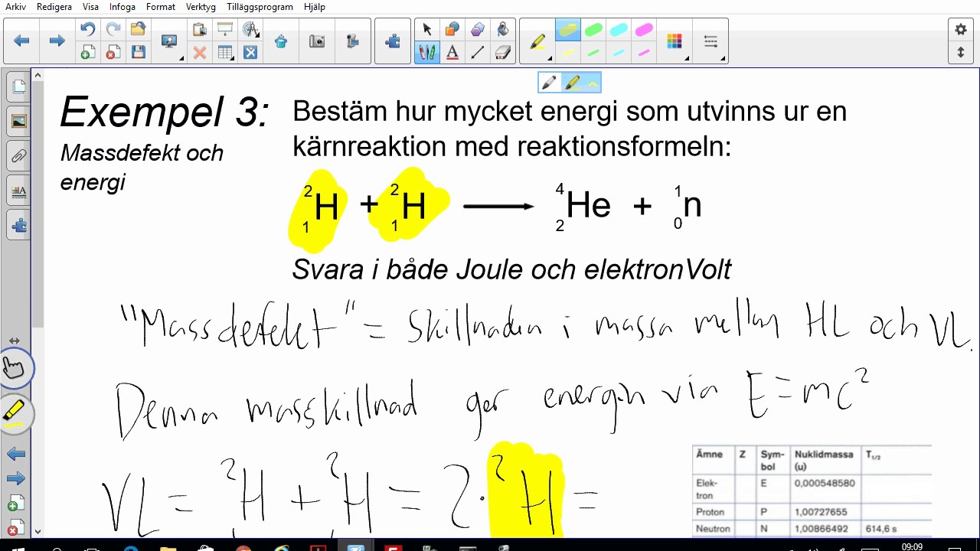Save the file with the floppy disk icon
This screenshot has width=980, height=551.
[x=138, y=53]
